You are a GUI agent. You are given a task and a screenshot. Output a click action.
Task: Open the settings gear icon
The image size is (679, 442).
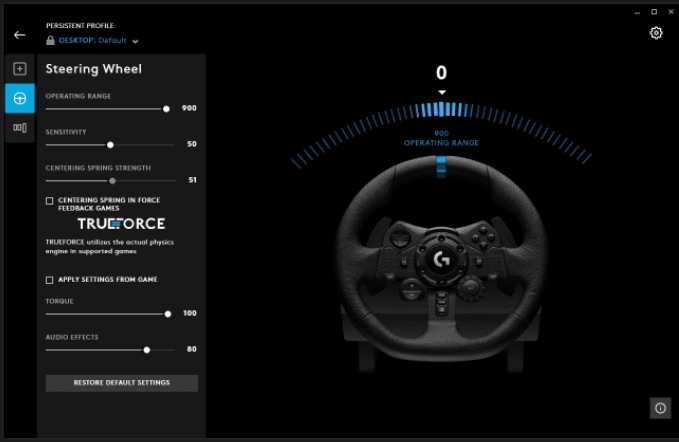pos(656,33)
